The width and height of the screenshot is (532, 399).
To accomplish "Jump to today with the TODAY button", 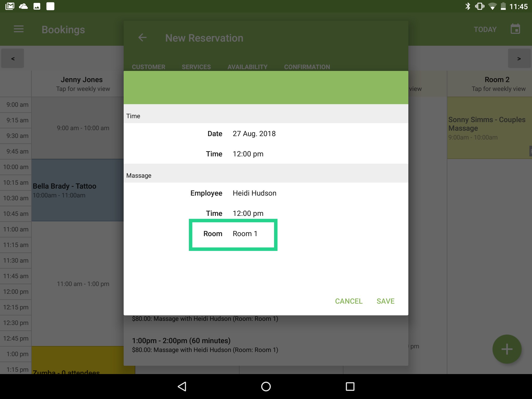I will click(x=485, y=29).
